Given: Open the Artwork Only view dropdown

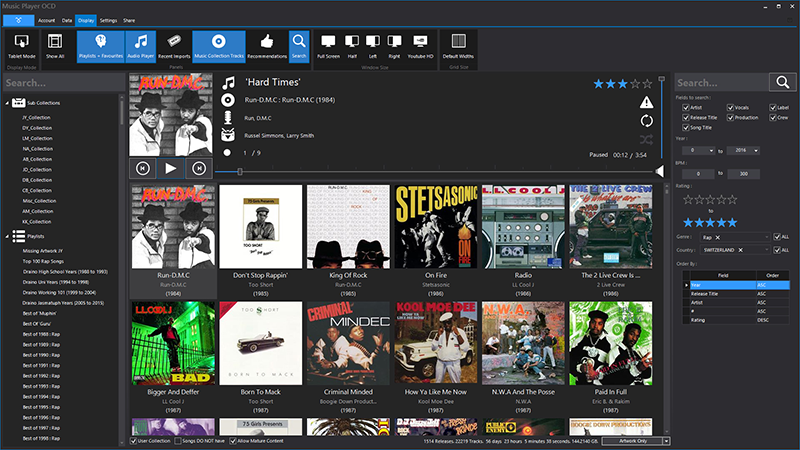Looking at the screenshot, I should 666,441.
